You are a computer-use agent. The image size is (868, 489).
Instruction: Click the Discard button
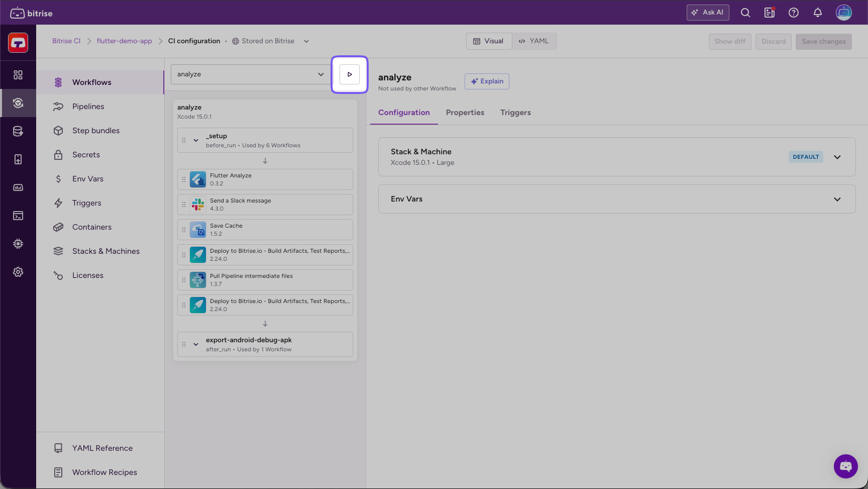774,42
